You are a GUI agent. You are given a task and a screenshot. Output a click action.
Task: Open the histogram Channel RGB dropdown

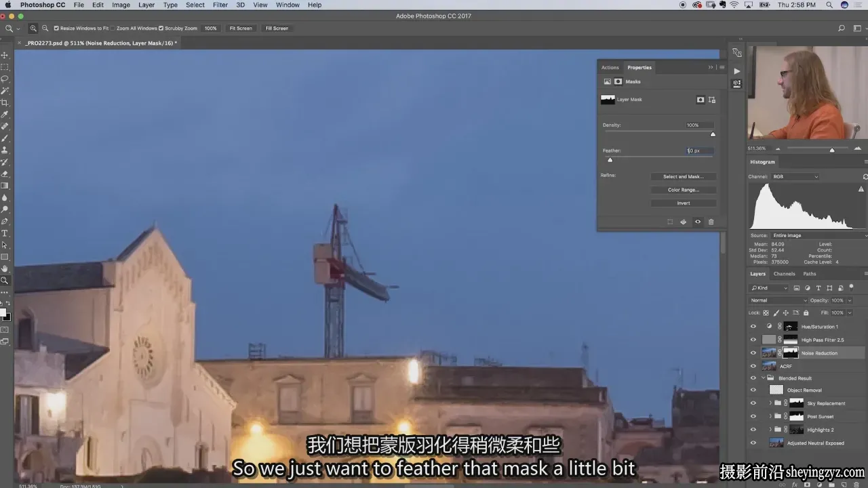(x=795, y=177)
